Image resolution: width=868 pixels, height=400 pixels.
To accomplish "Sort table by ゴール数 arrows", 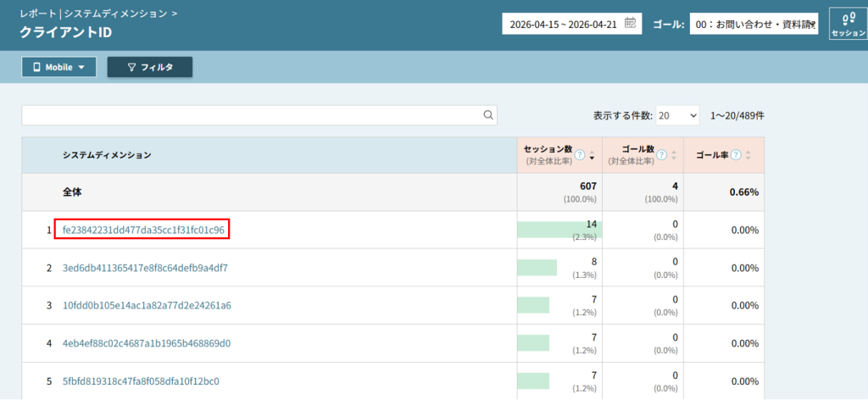I will [x=673, y=155].
